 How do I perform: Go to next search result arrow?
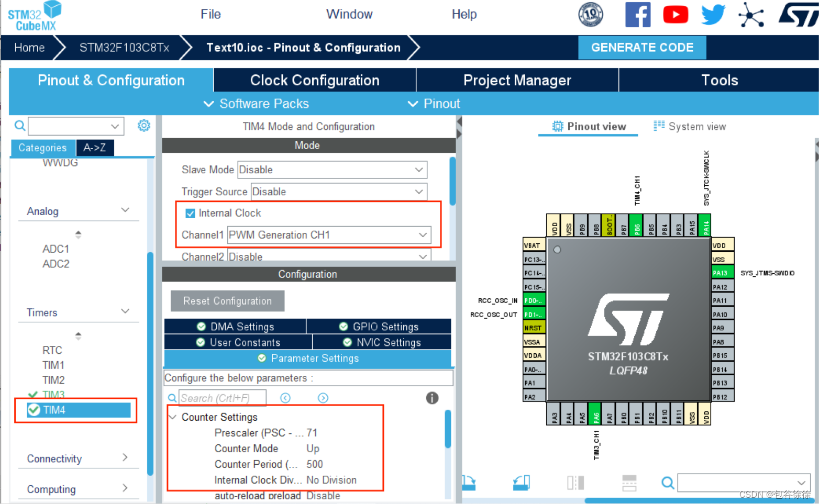(x=323, y=398)
